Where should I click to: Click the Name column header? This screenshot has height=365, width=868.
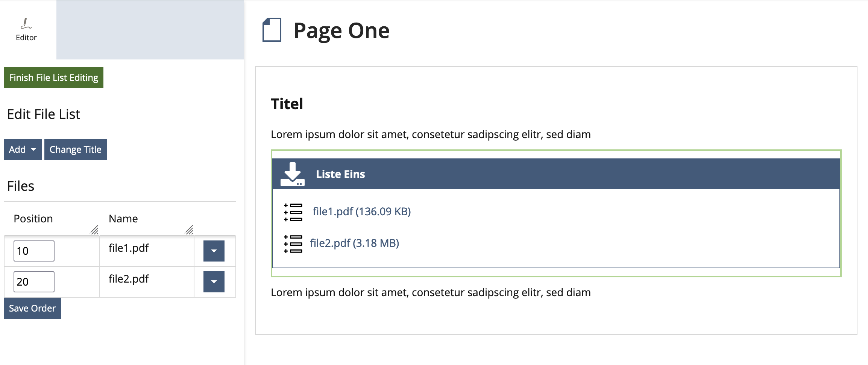tap(123, 219)
